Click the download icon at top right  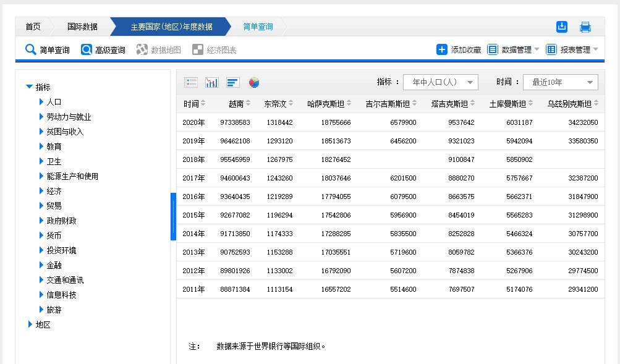coord(561,27)
